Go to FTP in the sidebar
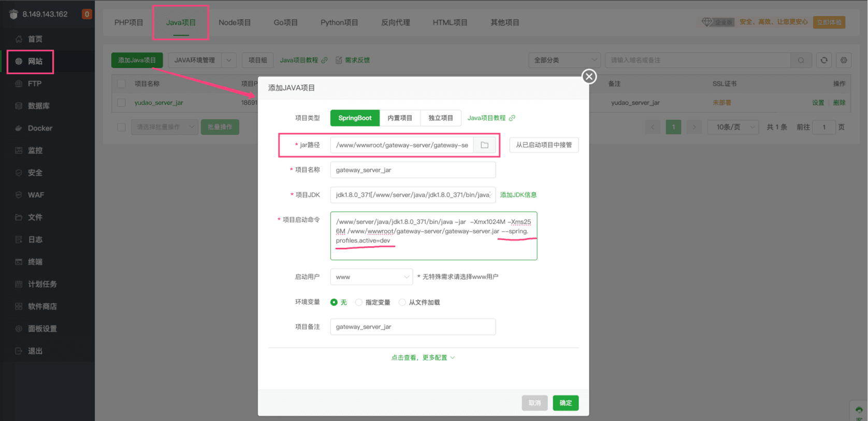The width and height of the screenshot is (868, 421). pyautogui.click(x=34, y=83)
